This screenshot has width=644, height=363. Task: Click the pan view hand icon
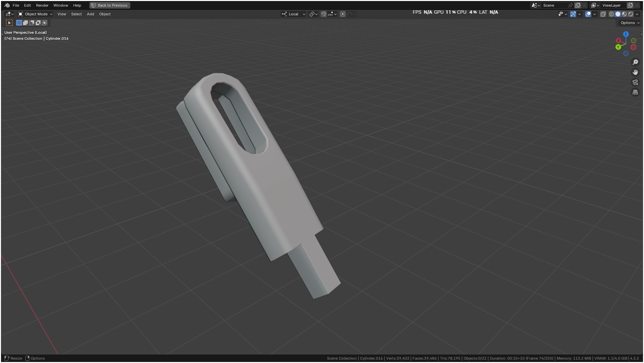point(635,72)
